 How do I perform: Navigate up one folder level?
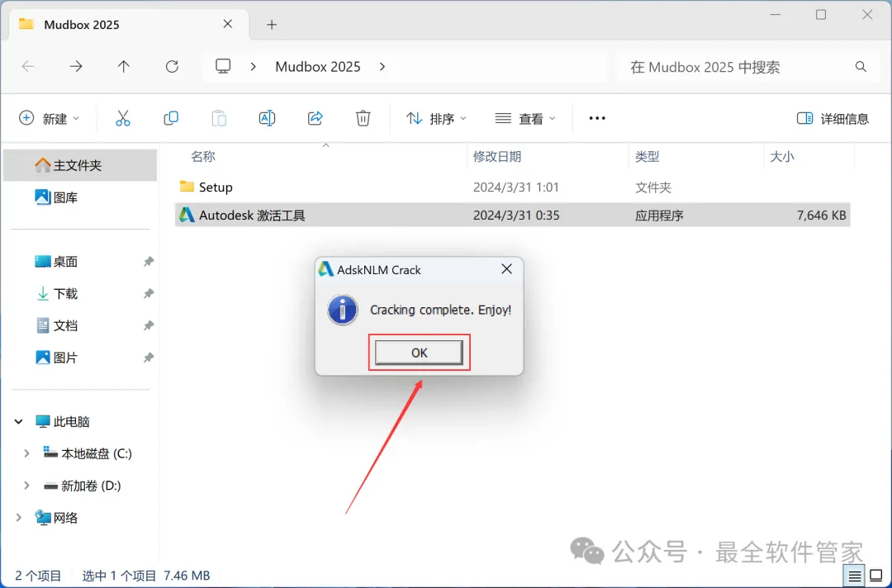point(123,67)
